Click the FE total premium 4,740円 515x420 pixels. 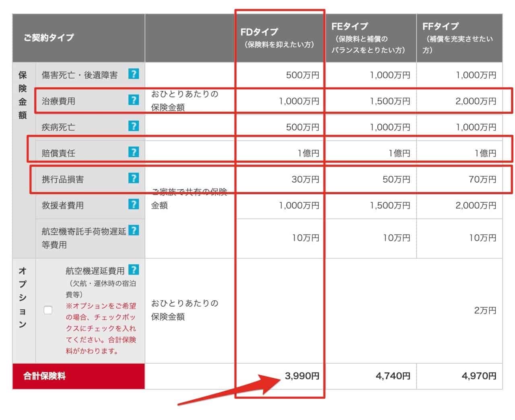click(393, 376)
